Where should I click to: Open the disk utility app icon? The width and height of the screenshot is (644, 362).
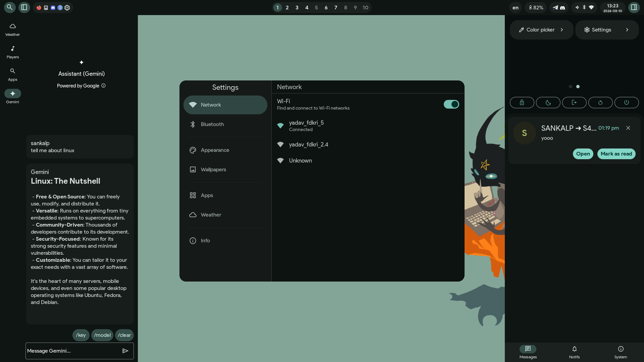click(46, 8)
